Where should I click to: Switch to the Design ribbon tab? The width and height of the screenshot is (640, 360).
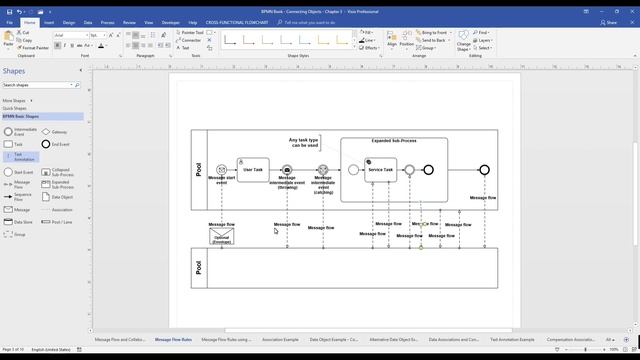click(x=69, y=22)
